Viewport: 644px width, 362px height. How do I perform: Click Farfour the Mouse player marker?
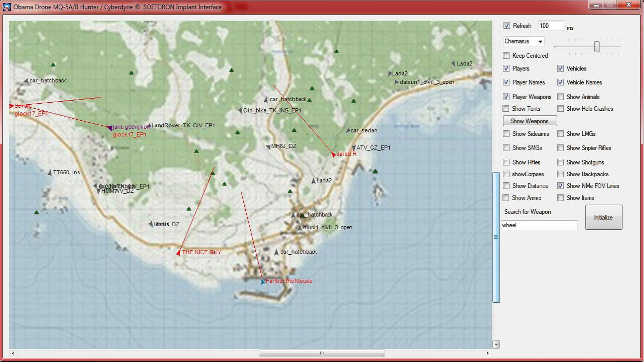tap(263, 282)
